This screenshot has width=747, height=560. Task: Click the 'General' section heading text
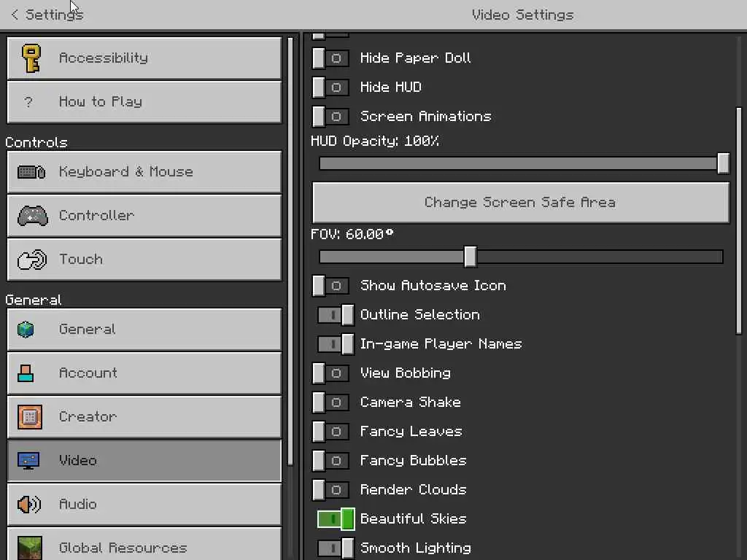point(34,300)
